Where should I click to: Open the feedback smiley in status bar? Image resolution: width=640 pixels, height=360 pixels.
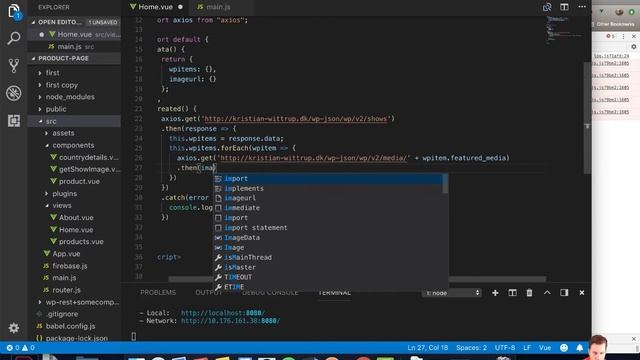(564, 348)
